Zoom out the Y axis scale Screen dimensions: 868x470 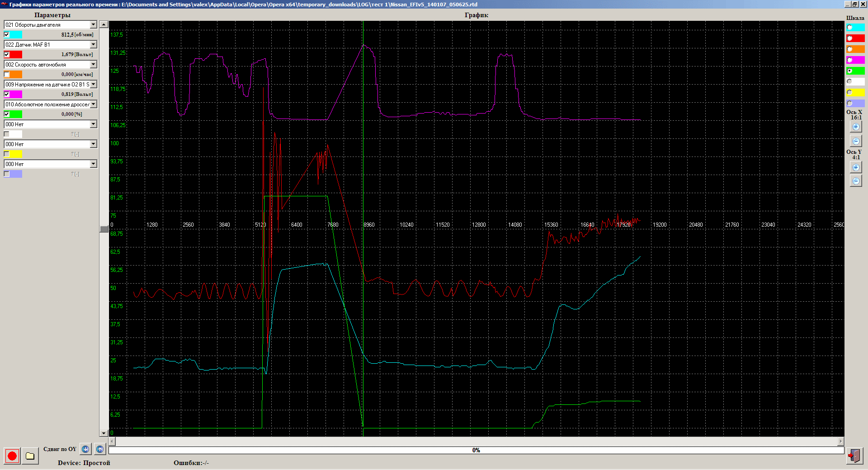point(856,181)
